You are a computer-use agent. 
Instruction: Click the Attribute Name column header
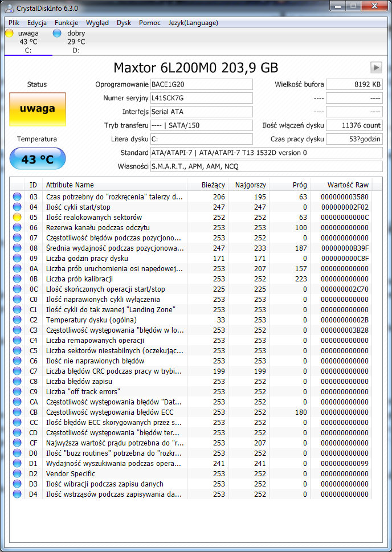click(115, 185)
